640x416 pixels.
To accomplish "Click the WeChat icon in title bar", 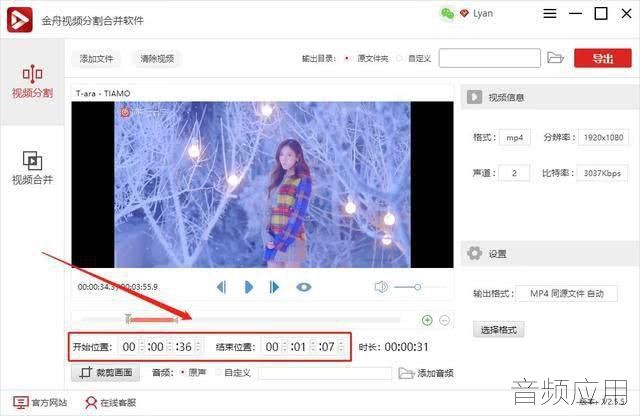I will [x=447, y=13].
